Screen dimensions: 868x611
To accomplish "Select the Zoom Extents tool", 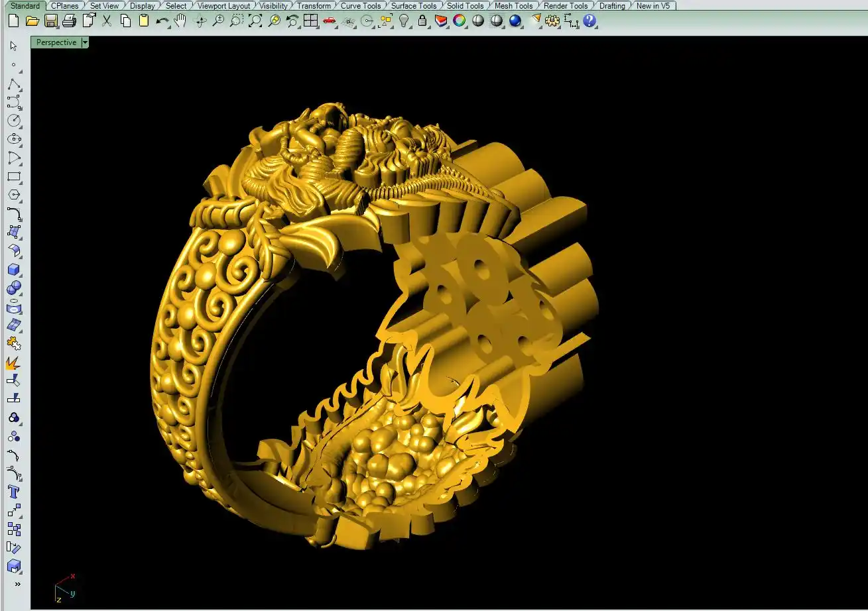I will click(x=255, y=21).
